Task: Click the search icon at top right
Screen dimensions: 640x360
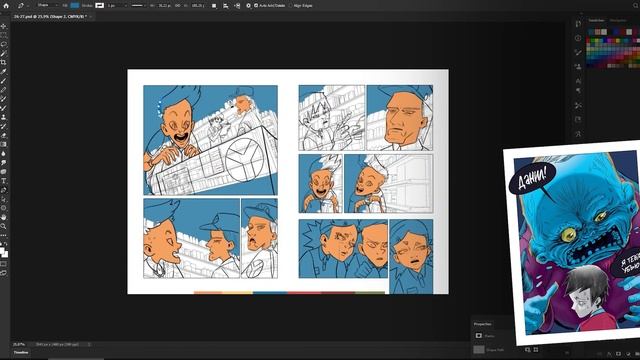Action: coord(636,6)
